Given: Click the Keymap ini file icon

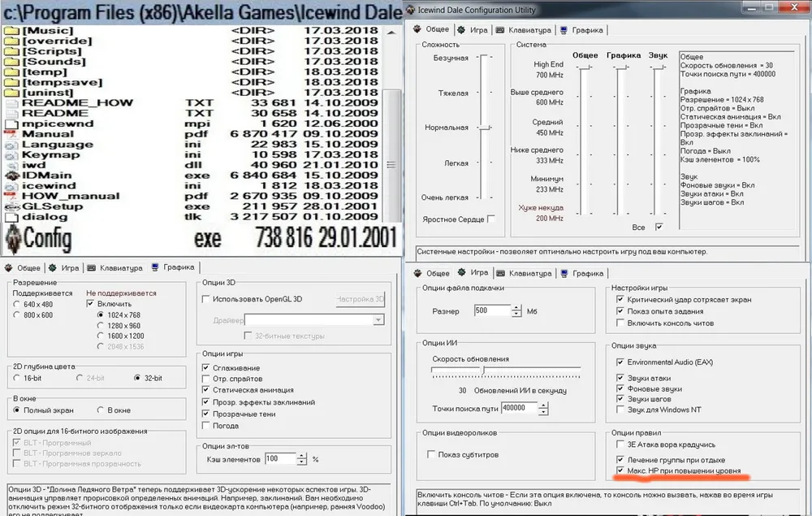Looking at the screenshot, I should click(x=11, y=155).
